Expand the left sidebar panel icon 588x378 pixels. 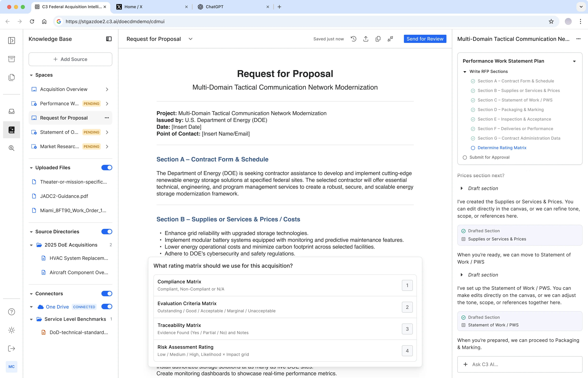pyautogui.click(x=12, y=41)
